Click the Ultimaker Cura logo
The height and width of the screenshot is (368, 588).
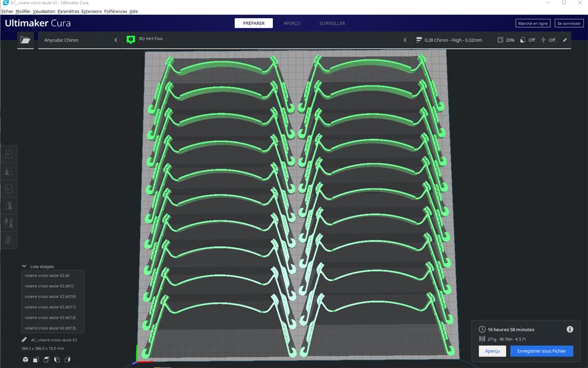click(38, 24)
